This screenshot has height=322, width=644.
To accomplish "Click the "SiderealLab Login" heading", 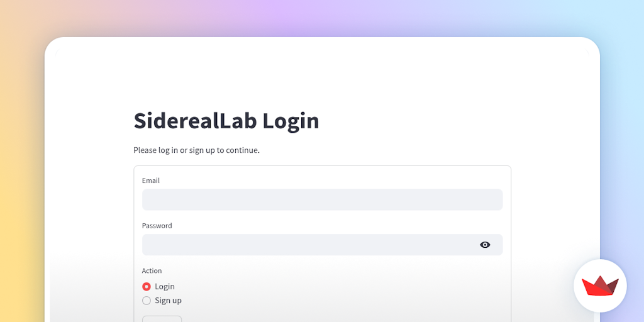I will 226,121.
